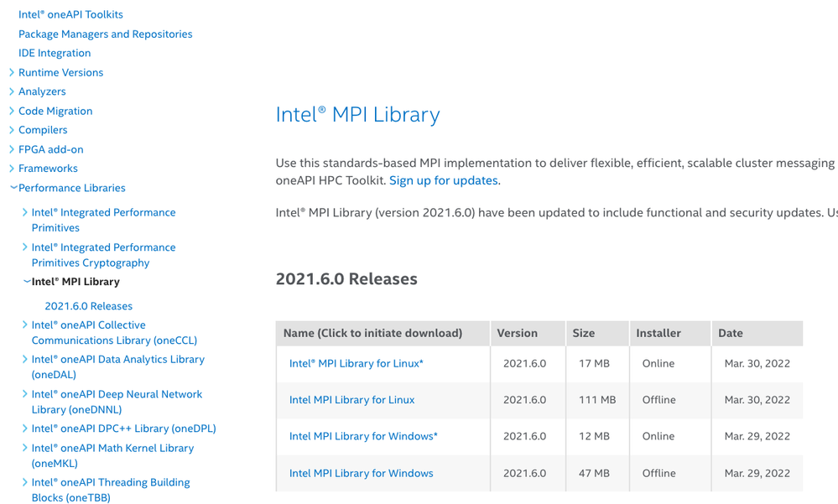
Task: Expand the oneMKL library chevron
Action: click(24, 448)
